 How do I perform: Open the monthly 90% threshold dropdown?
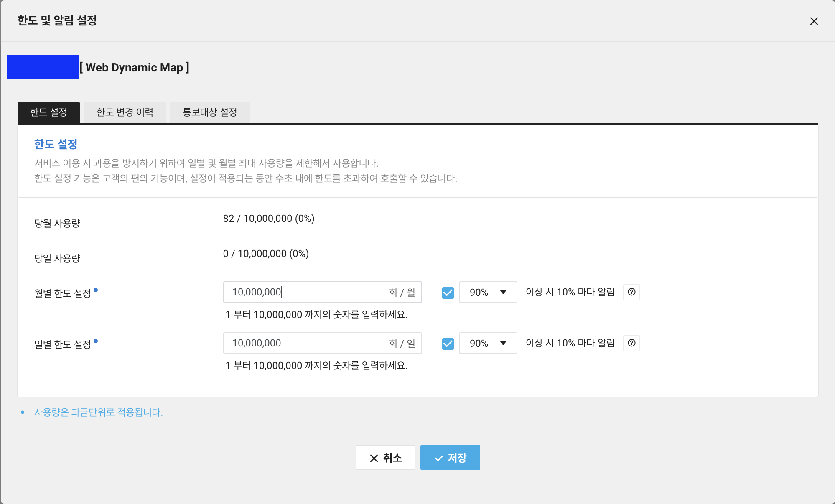click(487, 292)
